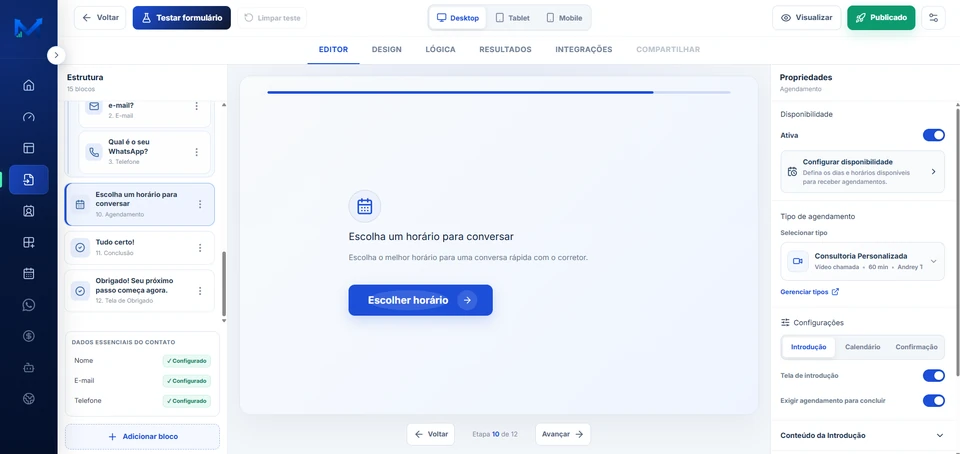Viewport: 960px width, 454px height.
Task: Expand Conteúdo da Introdução section
Action: coord(862,436)
